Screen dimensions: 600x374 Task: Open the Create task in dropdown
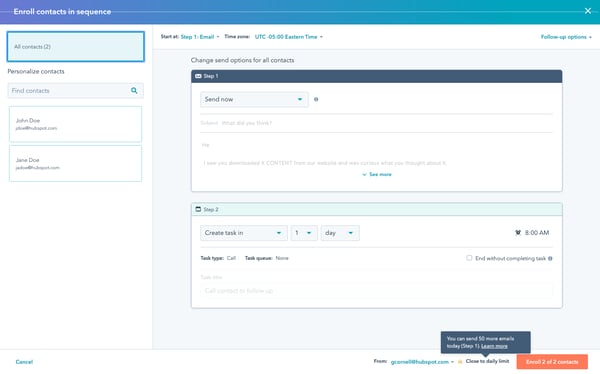point(244,233)
